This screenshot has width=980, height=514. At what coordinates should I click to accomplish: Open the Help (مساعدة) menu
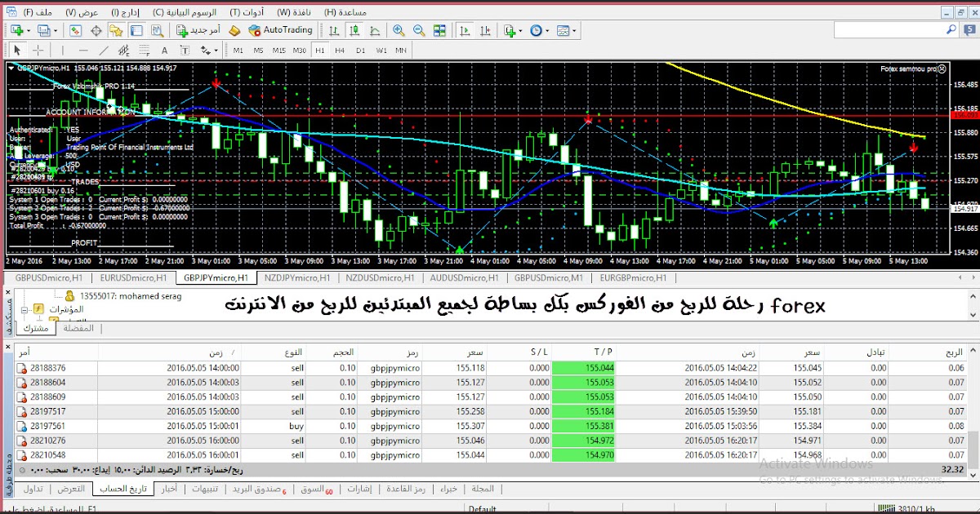click(x=345, y=12)
